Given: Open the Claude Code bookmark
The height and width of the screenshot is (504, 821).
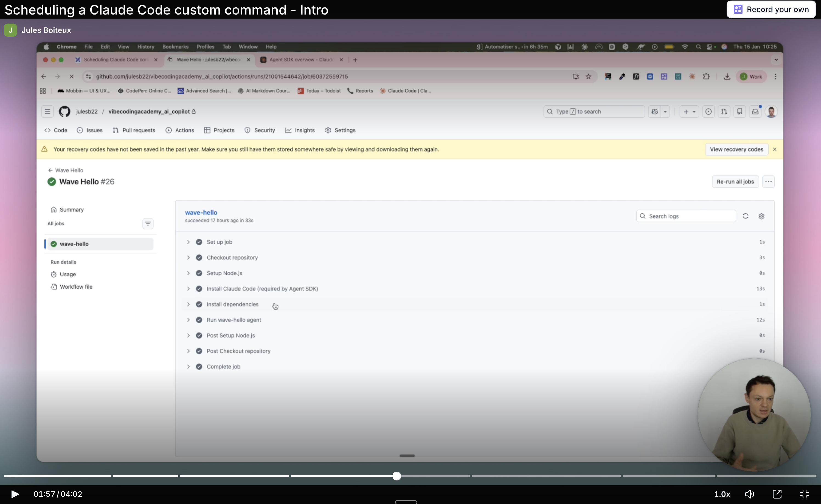Looking at the screenshot, I should 406,91.
